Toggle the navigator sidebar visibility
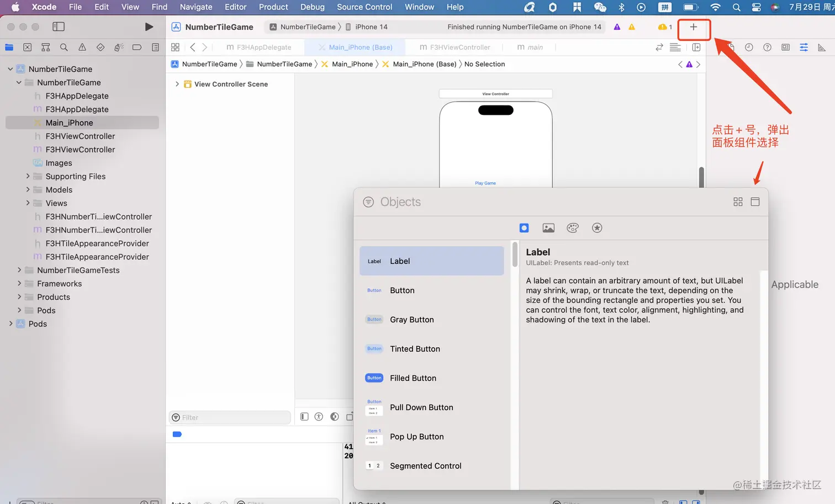Image resolution: width=835 pixels, height=504 pixels. [x=59, y=26]
